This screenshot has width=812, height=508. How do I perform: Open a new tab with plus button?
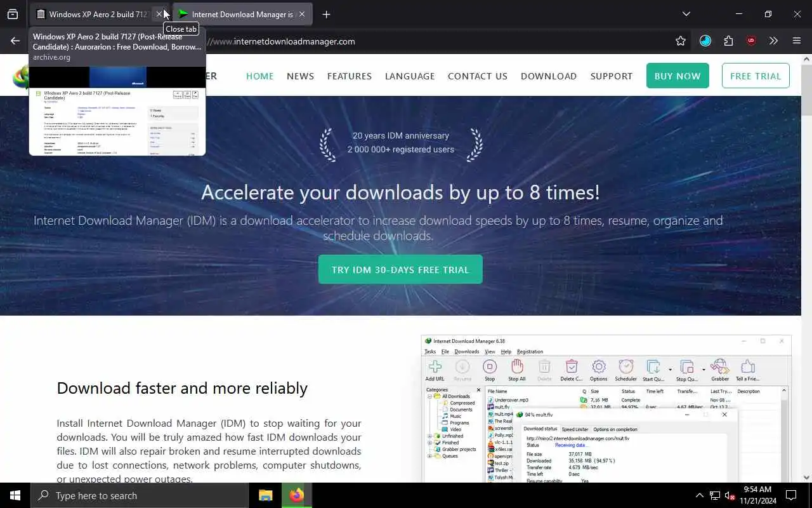[x=326, y=14]
